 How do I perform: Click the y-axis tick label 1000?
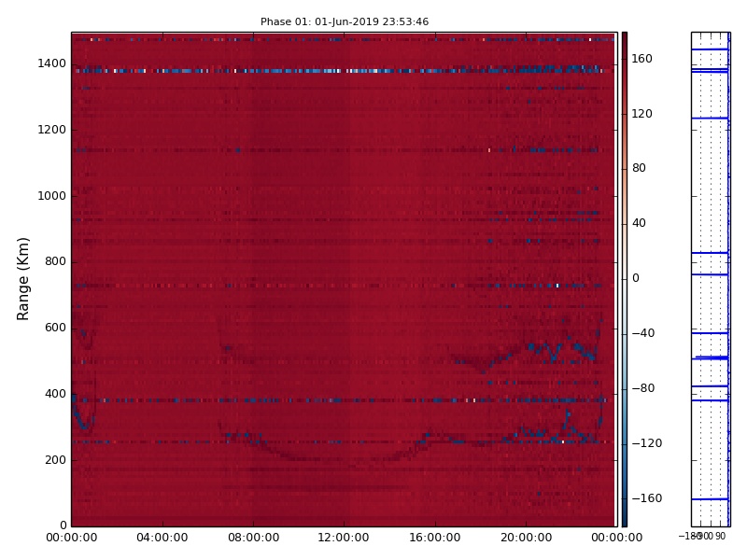[52, 196]
